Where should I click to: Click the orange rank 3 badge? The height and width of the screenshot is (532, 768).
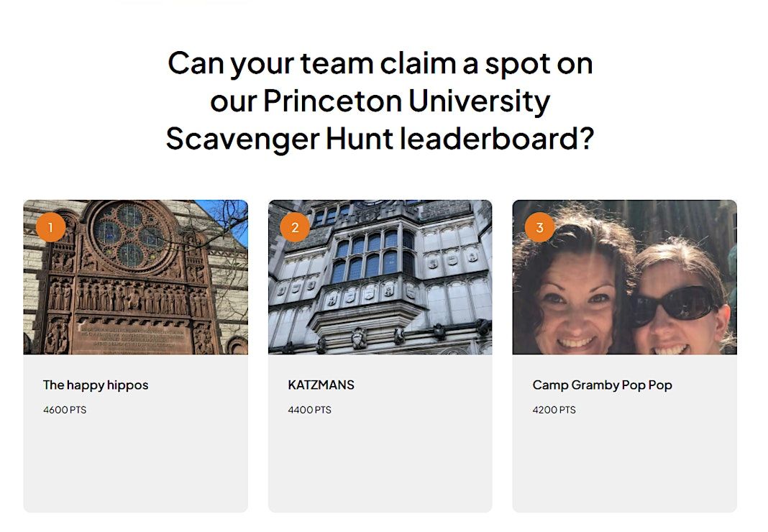tap(540, 227)
